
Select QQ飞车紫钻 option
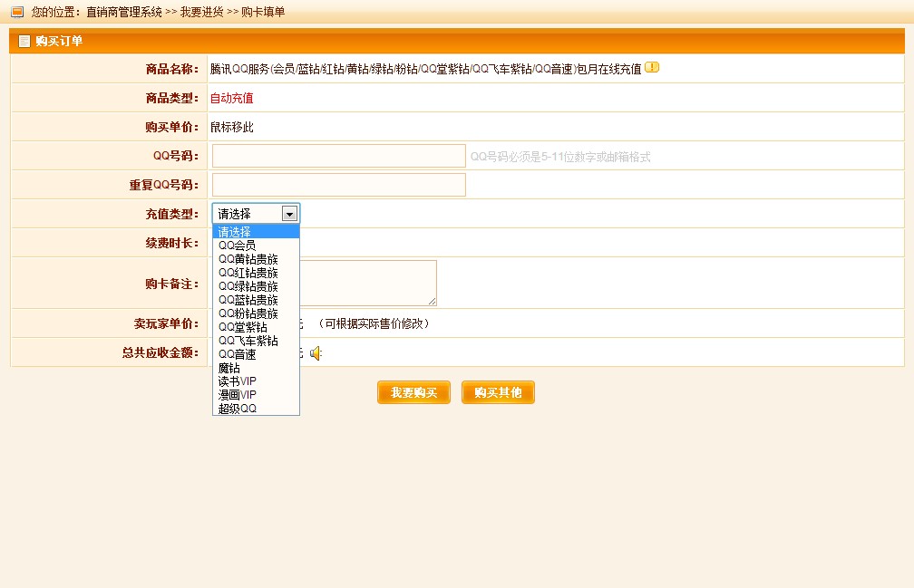click(256, 341)
